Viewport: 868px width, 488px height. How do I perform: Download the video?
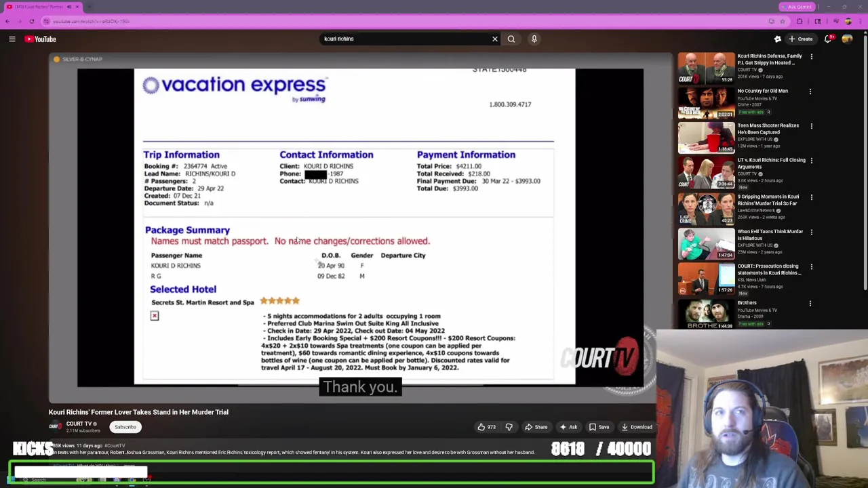[x=636, y=427]
